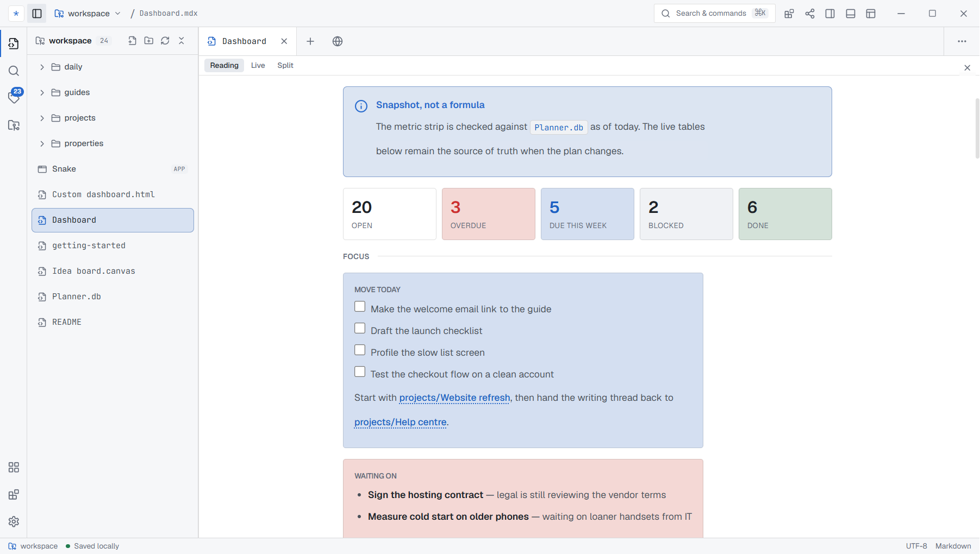Click the 5 DUE THIS WEEK card
The image size is (980, 554).
[587, 214]
